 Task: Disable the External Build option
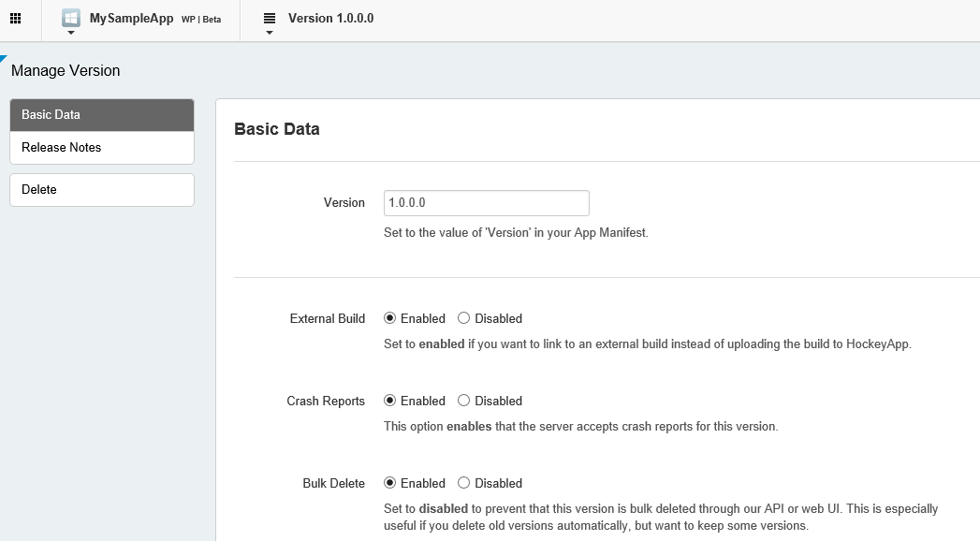tap(463, 318)
